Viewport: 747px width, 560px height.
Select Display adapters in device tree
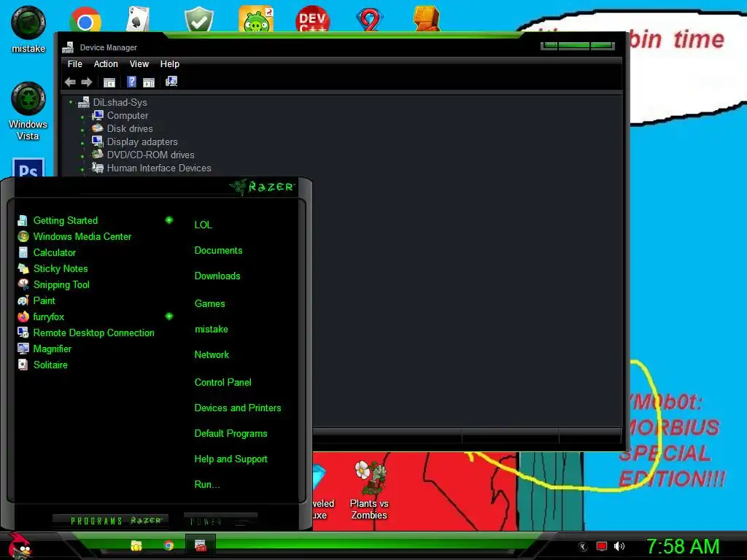click(142, 142)
